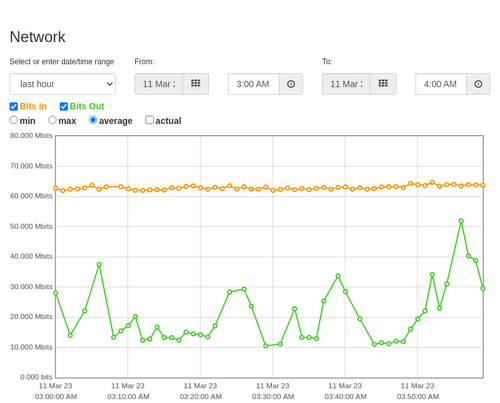Toggle the Bits In checkbox
Screen dimensions: 500x403
pyautogui.click(x=14, y=106)
